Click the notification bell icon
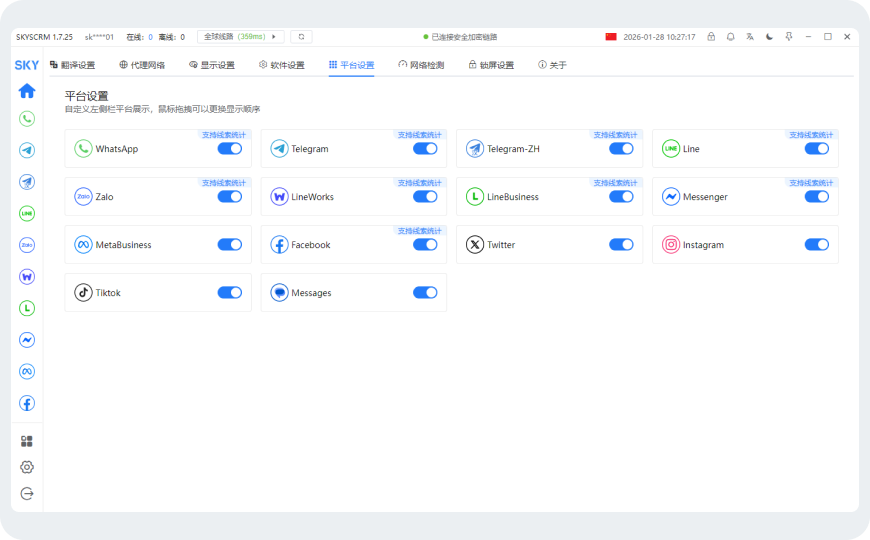The image size is (870, 540). 730,37
